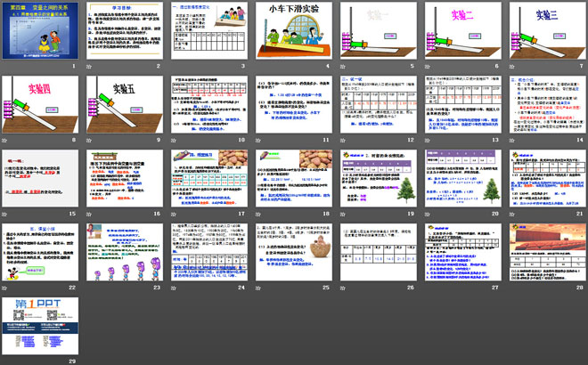Select slide 13 thumbnail

click(463, 104)
